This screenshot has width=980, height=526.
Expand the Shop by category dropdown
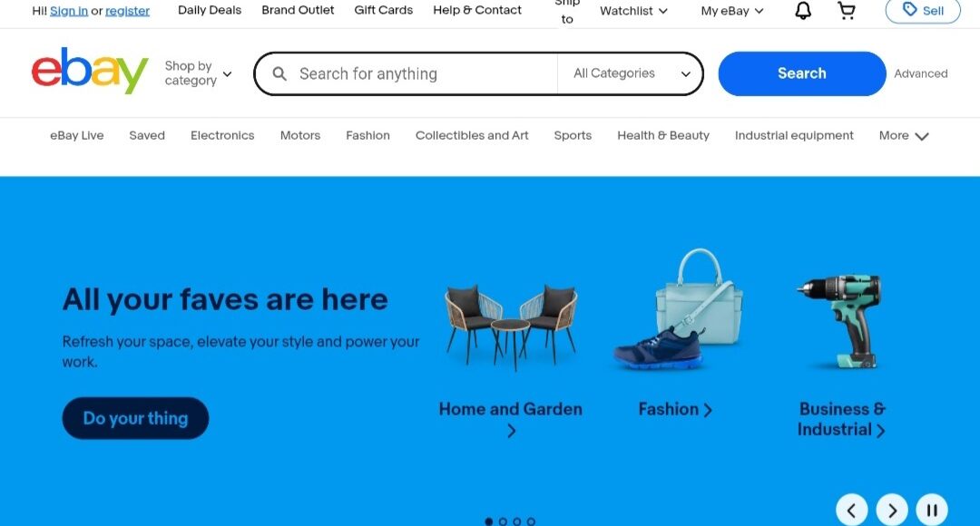[x=198, y=73]
